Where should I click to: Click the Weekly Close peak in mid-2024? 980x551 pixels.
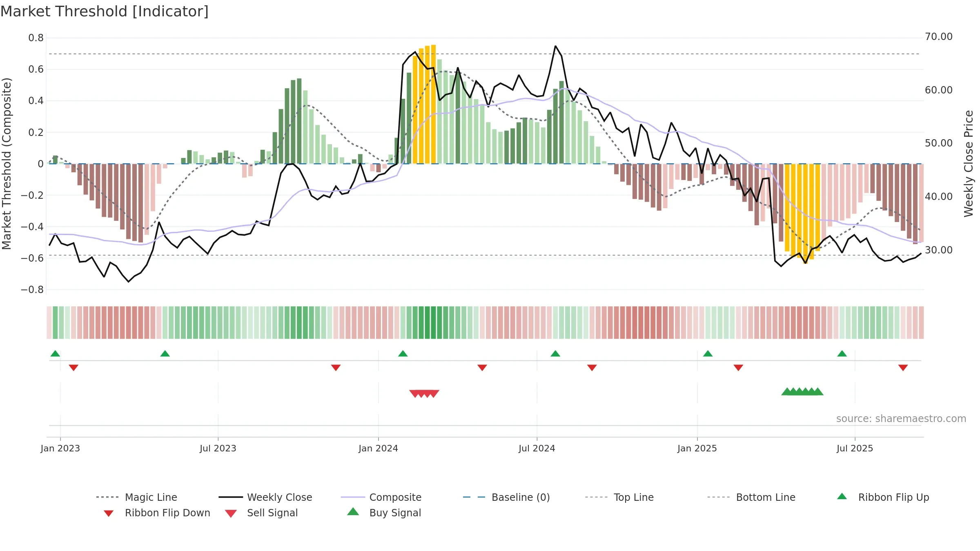click(555, 46)
